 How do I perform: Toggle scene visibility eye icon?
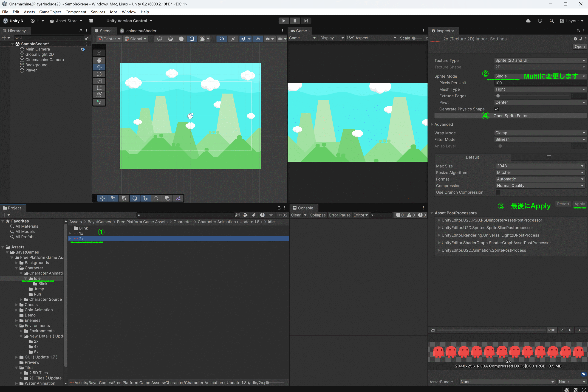tap(257, 39)
